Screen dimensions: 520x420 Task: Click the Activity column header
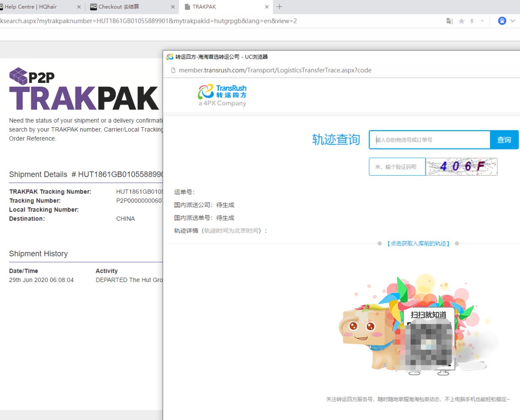tap(107, 271)
